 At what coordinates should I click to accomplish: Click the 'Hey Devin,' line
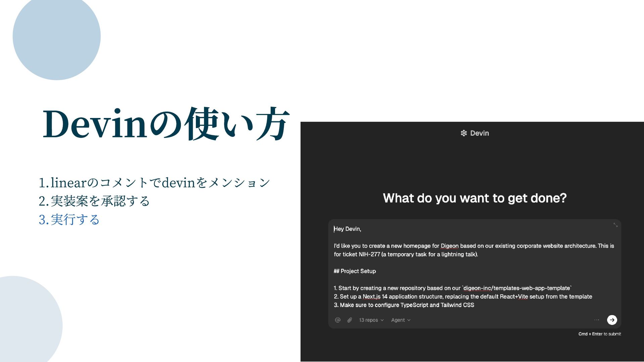[347, 229]
